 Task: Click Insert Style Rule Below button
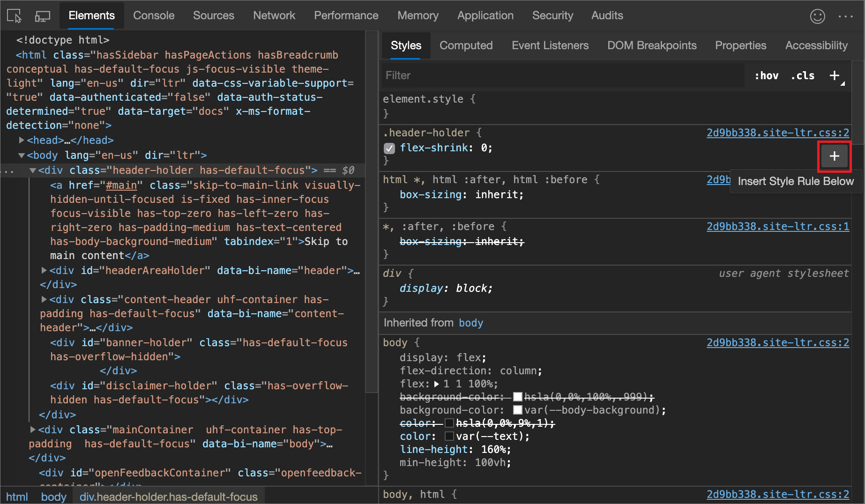[x=834, y=156]
